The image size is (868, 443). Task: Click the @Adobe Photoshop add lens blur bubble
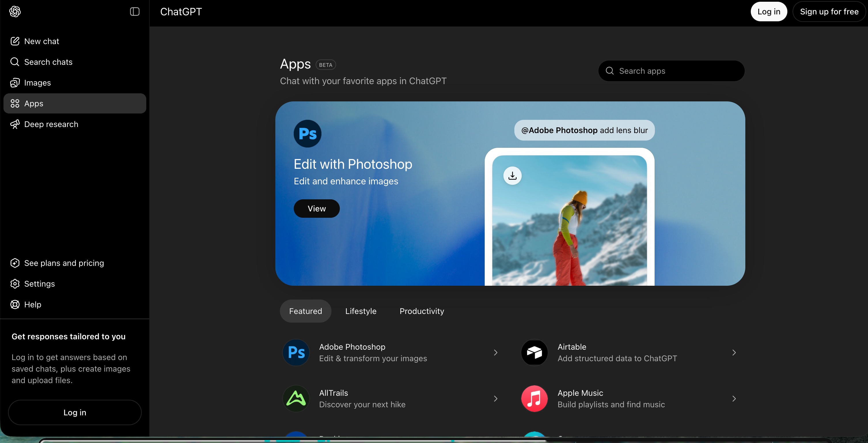pos(584,130)
